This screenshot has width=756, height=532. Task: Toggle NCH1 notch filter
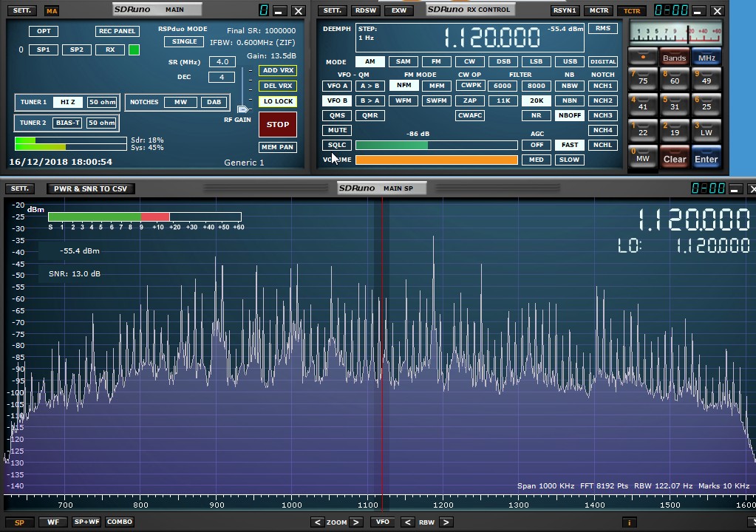603,86
